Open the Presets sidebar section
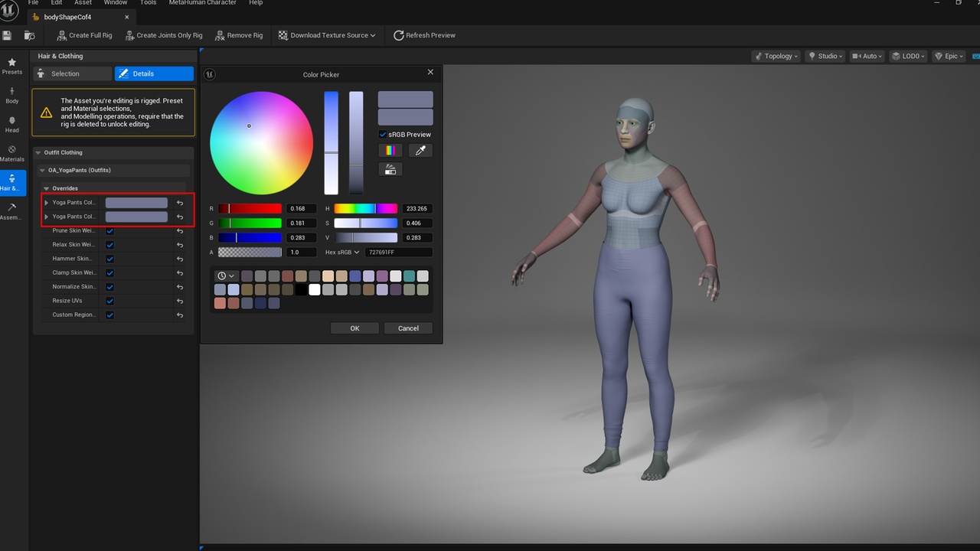The height and width of the screenshot is (551, 980). (12, 66)
